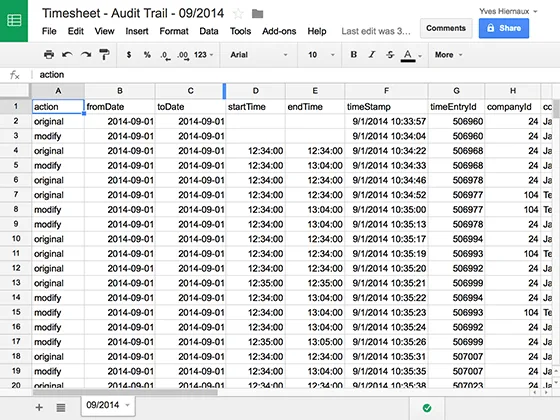Star this Timesheet document

click(x=238, y=14)
